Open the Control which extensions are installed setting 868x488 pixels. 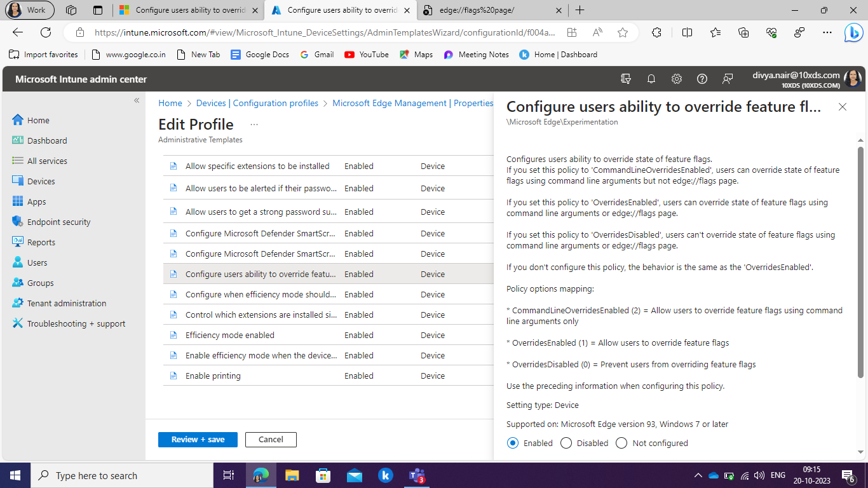(x=261, y=315)
